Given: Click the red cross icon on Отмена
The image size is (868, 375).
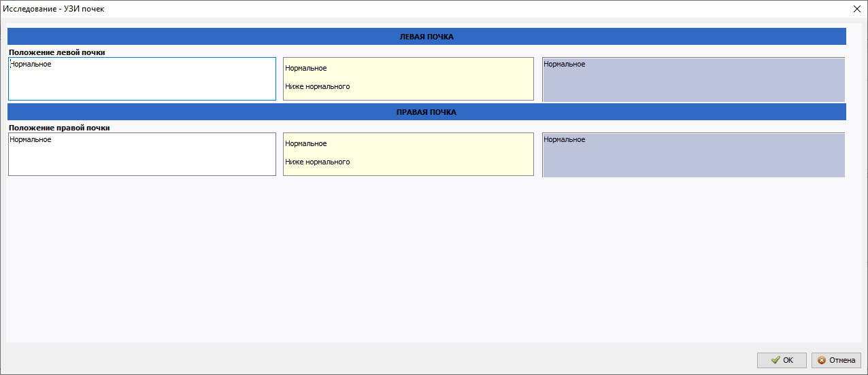Looking at the screenshot, I should coord(822,360).
